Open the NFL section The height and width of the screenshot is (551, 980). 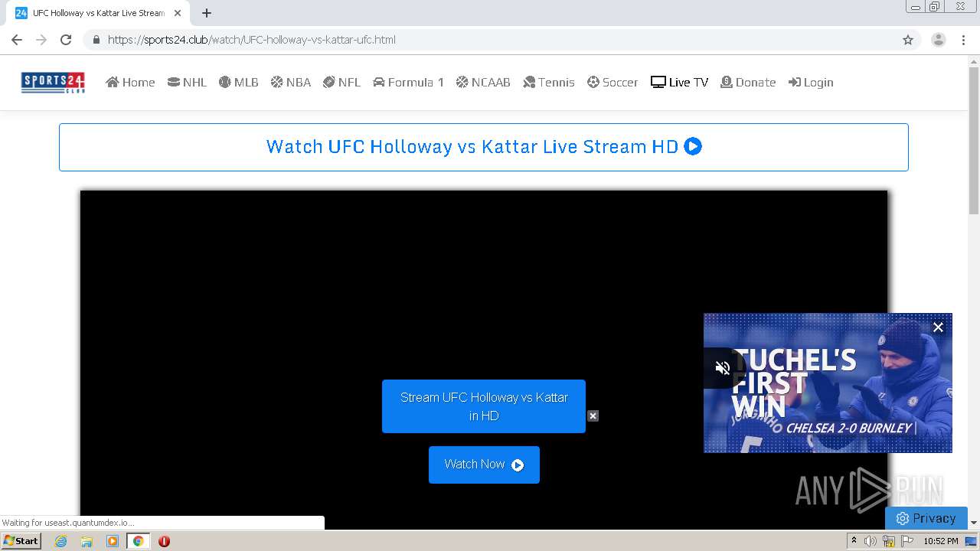pos(341,83)
